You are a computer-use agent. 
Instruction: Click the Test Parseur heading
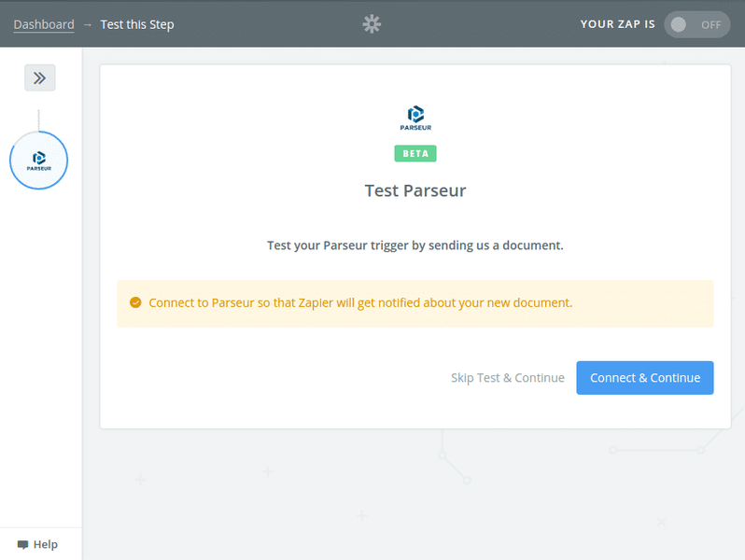(x=415, y=191)
